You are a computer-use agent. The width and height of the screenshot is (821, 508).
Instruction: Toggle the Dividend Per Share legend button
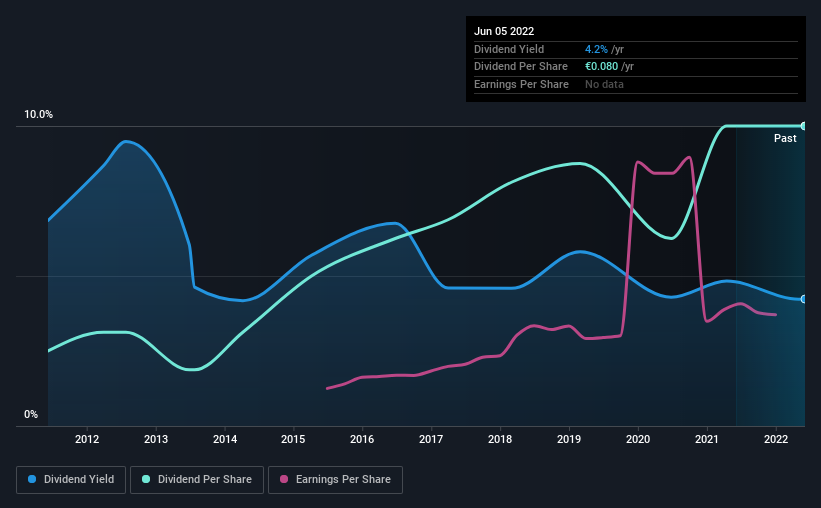click(197, 480)
